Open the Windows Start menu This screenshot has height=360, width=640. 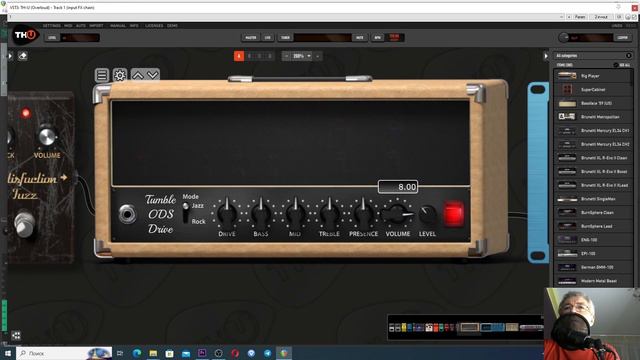point(8,353)
